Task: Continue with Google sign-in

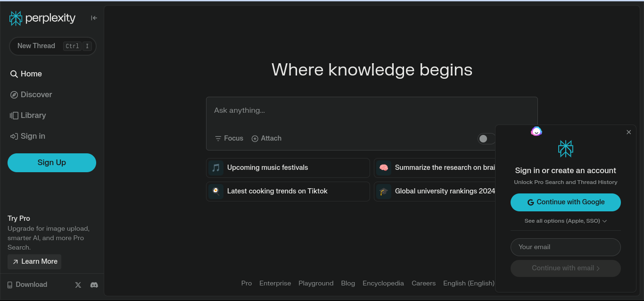Action: tap(566, 202)
